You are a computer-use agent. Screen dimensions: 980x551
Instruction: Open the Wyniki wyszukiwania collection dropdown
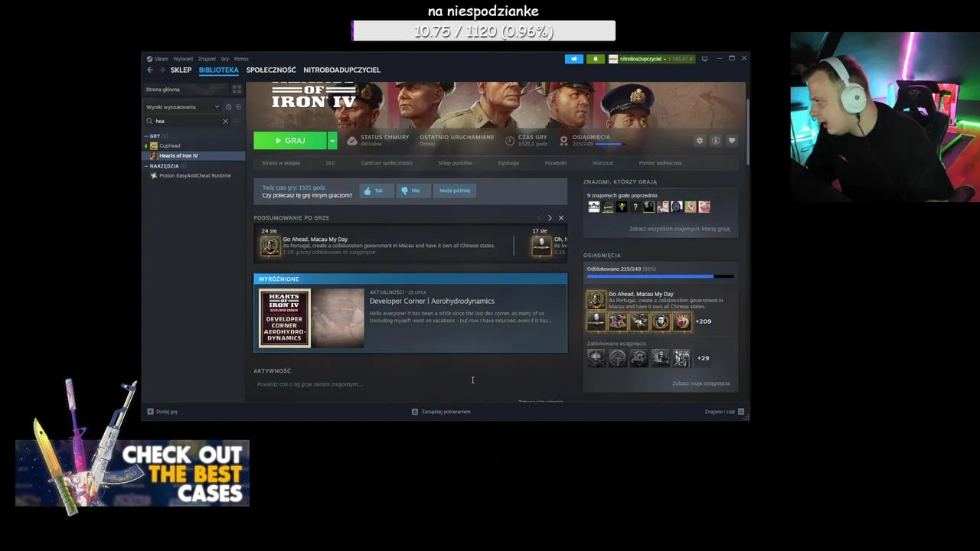pos(183,107)
